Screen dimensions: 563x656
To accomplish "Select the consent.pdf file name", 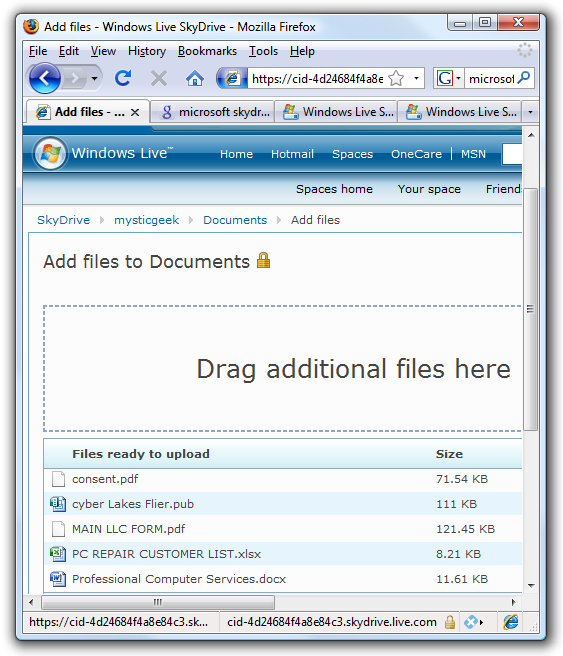I will 105,479.
